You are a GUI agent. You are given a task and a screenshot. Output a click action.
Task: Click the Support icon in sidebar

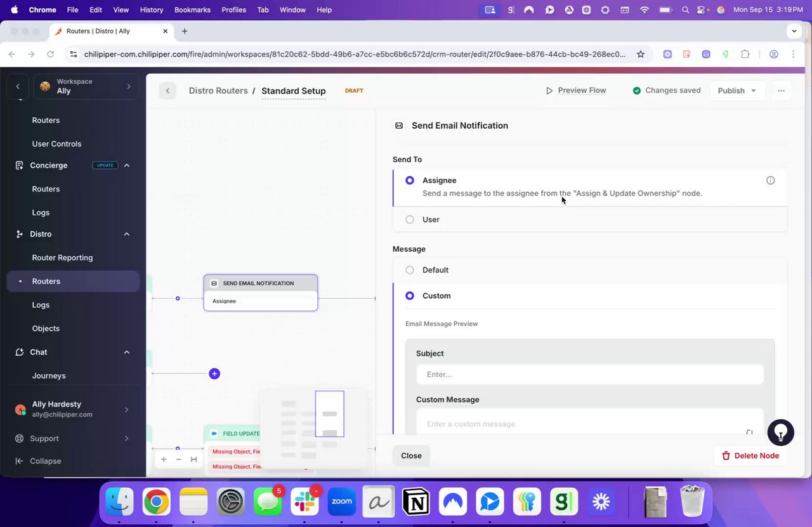[x=19, y=438]
